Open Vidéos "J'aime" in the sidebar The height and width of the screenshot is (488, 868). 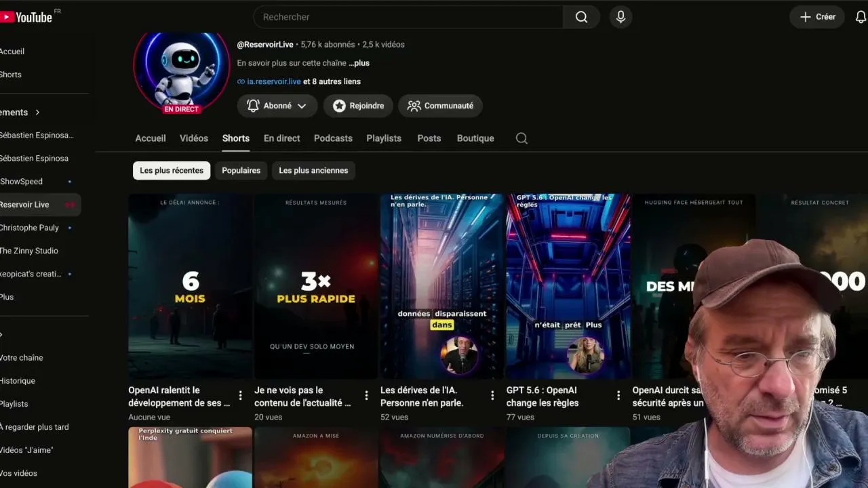point(26,450)
